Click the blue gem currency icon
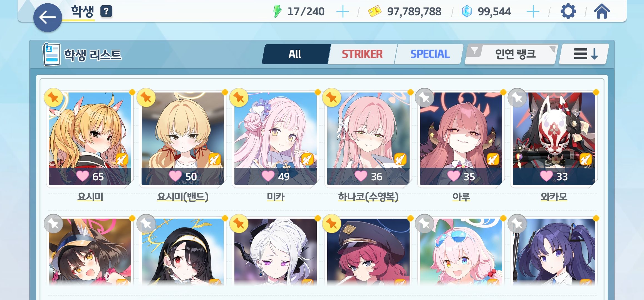Screen dimensions: 644x300 [x=467, y=12]
